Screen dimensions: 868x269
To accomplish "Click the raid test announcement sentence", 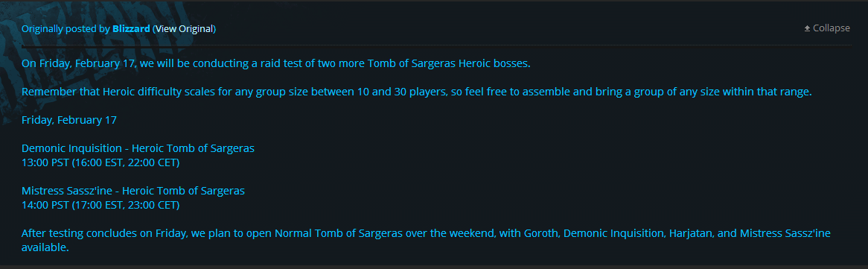I will pyautogui.click(x=275, y=63).
